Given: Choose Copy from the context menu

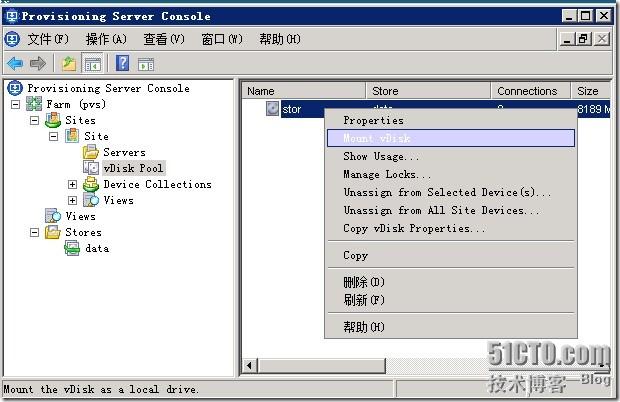Looking at the screenshot, I should (x=451, y=255).
